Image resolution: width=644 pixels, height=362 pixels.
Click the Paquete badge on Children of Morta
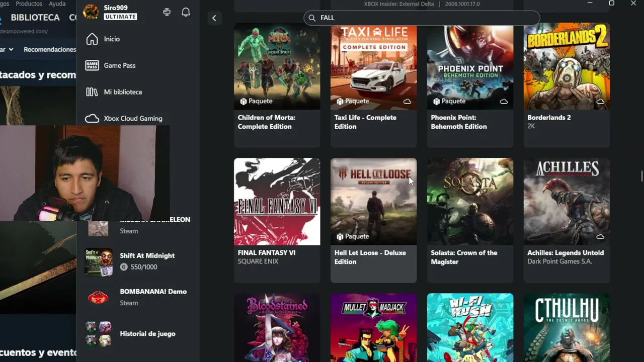[x=256, y=101]
